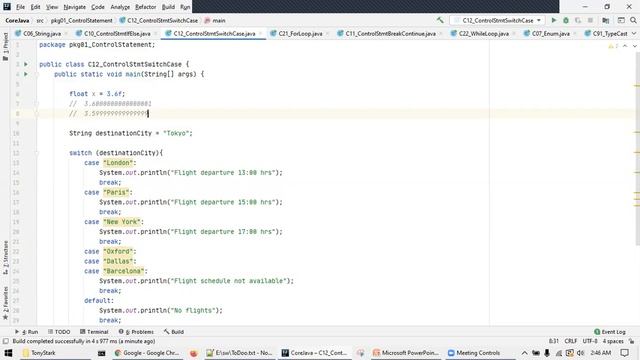
Task: Close the C12_ControlStmtSwitchCase.java tab
Action: [x=260, y=33]
